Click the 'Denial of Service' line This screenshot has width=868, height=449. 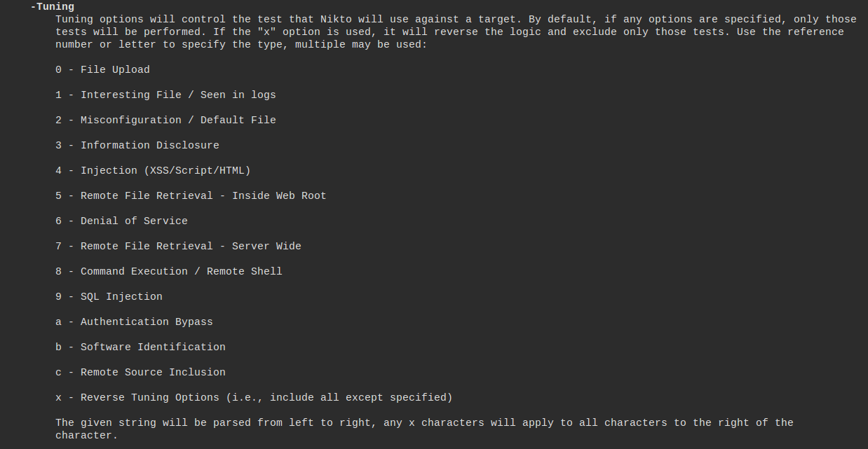(134, 221)
